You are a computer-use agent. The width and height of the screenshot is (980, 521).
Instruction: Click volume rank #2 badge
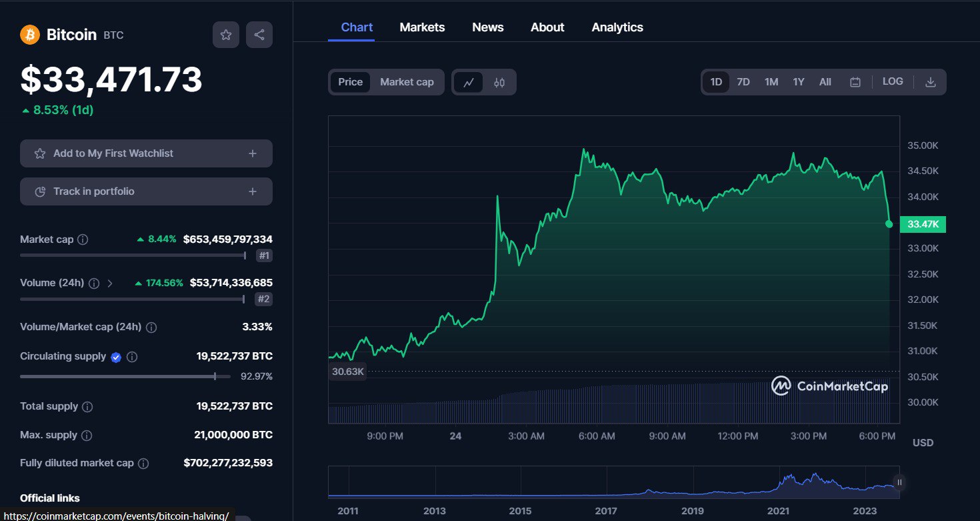(x=264, y=300)
